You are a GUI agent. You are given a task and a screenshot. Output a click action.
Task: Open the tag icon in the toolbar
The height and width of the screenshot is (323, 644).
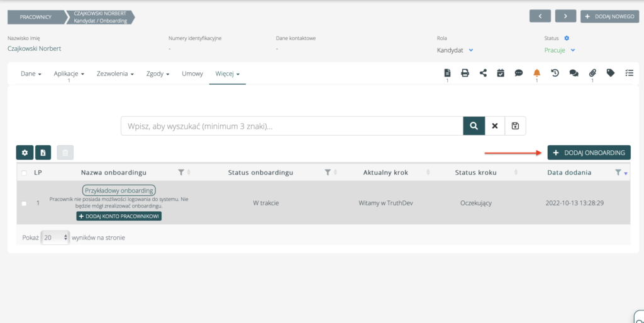pos(610,73)
